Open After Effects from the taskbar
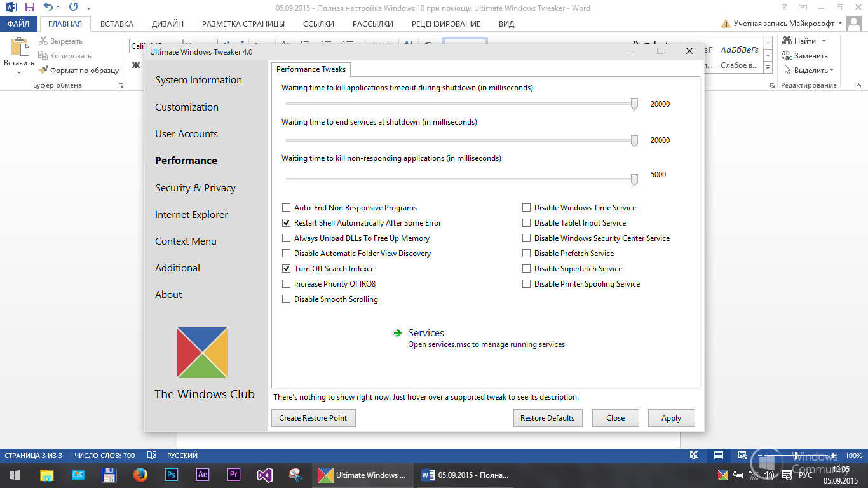Screen dimensions: 868x488 click(x=202, y=475)
